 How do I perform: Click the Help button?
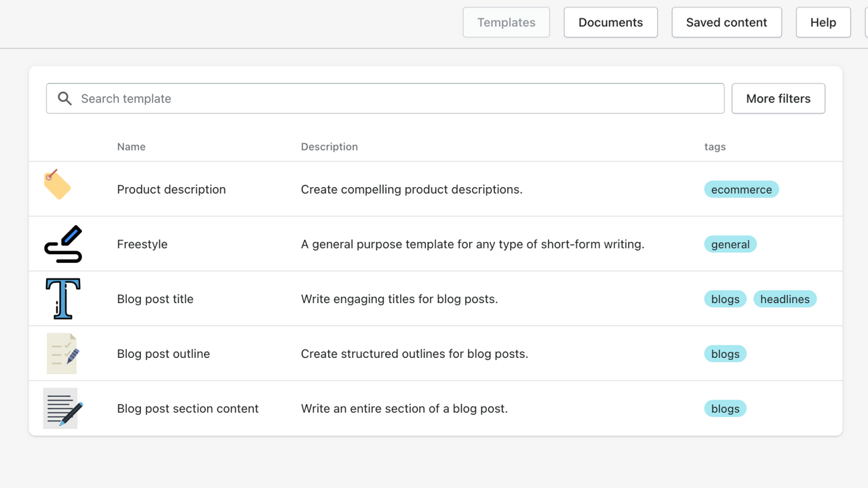(823, 22)
